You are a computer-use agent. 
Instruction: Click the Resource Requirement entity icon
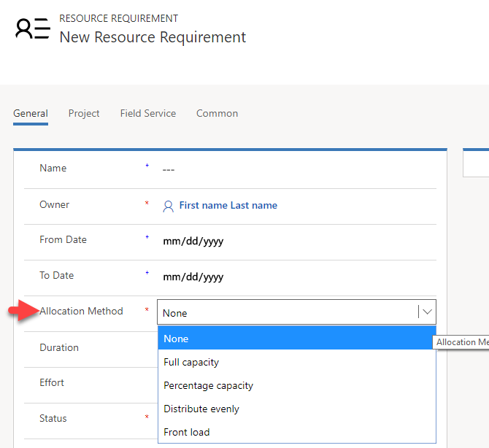coord(32,28)
